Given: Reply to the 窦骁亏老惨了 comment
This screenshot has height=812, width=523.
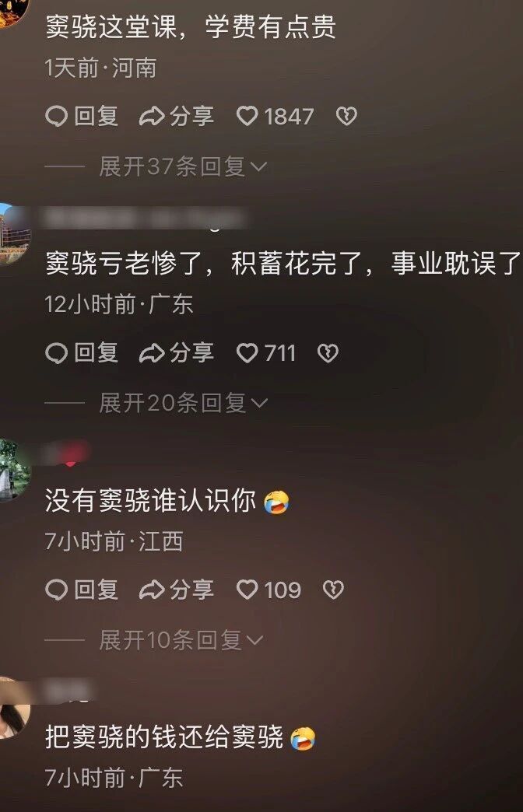Looking at the screenshot, I should click(x=82, y=353).
